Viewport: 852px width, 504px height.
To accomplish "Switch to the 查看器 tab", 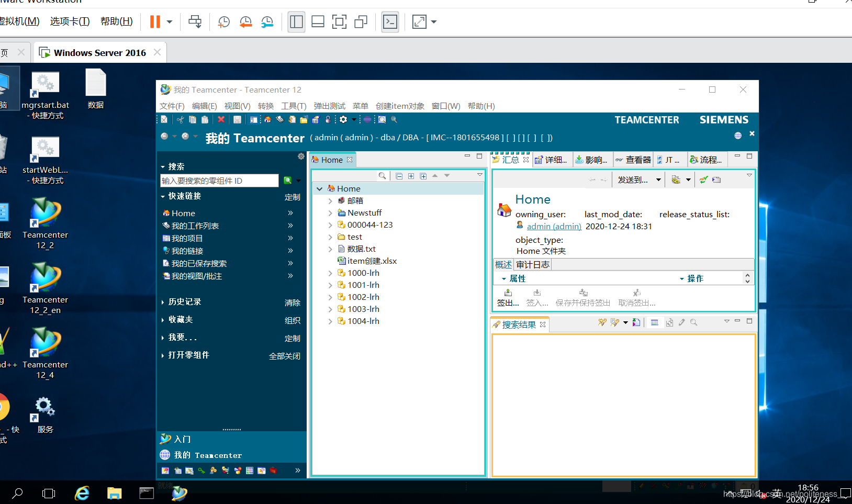I will [633, 160].
